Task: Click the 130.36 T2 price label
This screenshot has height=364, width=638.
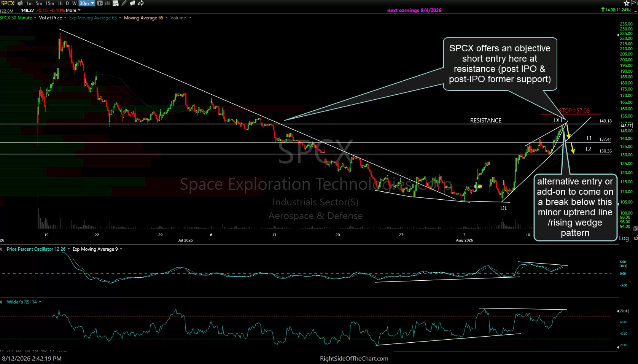Action: tap(605, 151)
